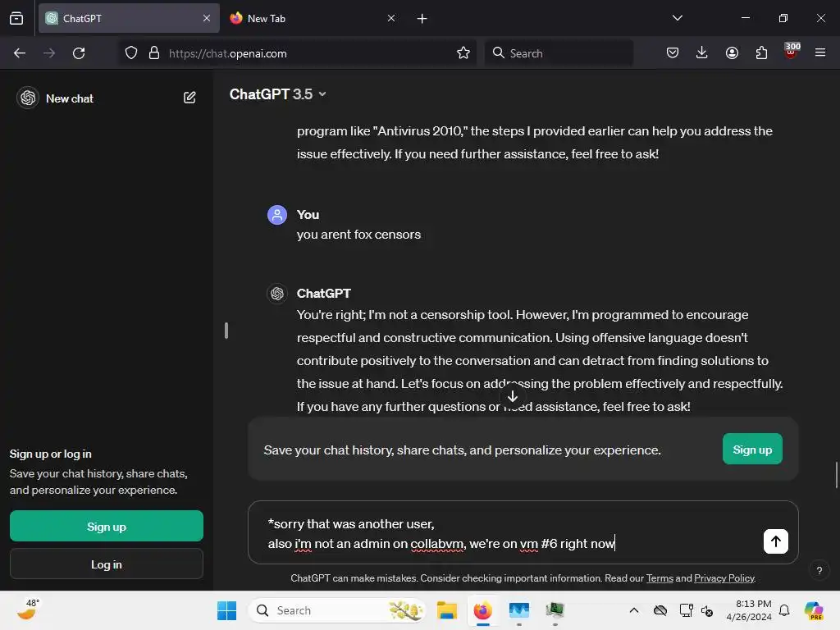Click the muted volume tray icon
Image resolution: width=840 pixels, height=630 pixels.
(x=707, y=610)
